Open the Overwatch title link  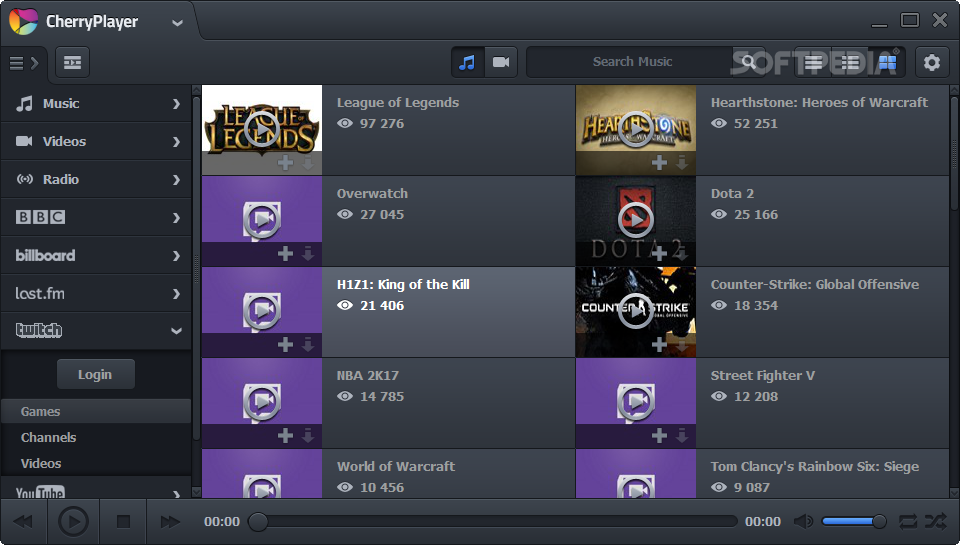click(372, 194)
